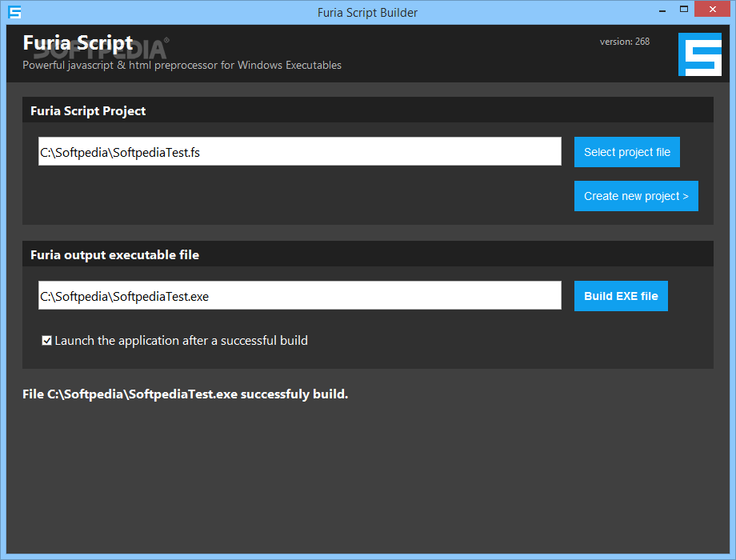The width and height of the screenshot is (736, 560).
Task: Maximize the Furia Script Builder window
Action: pyautogui.click(x=684, y=10)
